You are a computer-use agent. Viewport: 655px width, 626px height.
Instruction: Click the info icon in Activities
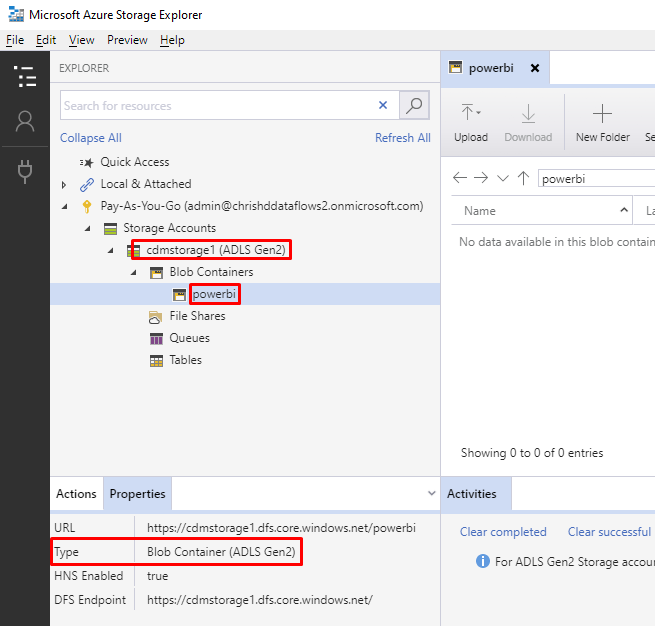pyautogui.click(x=482, y=561)
